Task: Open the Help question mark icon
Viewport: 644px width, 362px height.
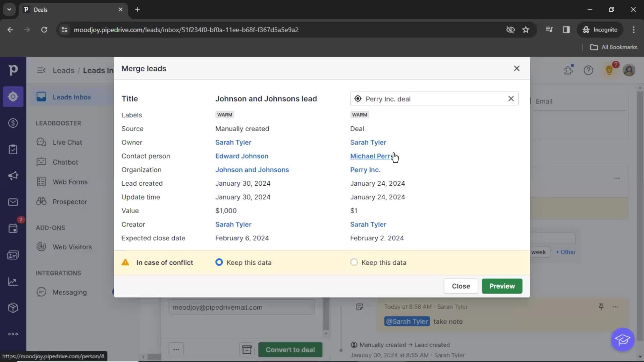Action: (588, 70)
